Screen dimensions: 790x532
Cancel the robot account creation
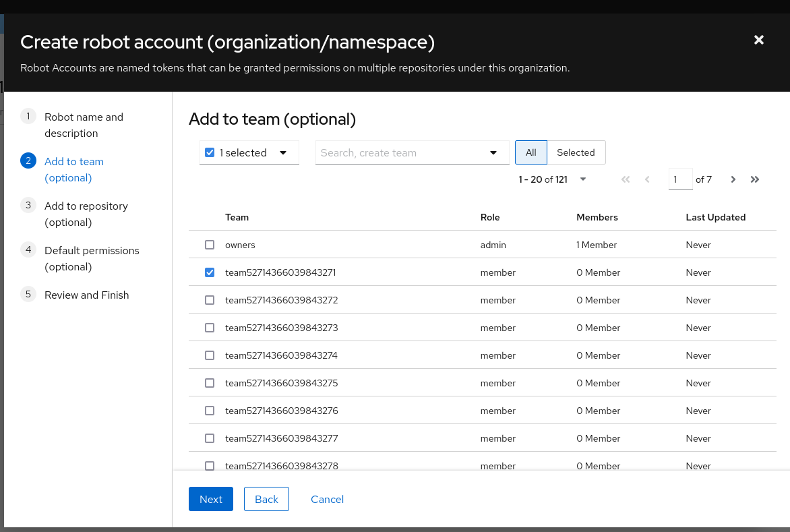coord(327,499)
